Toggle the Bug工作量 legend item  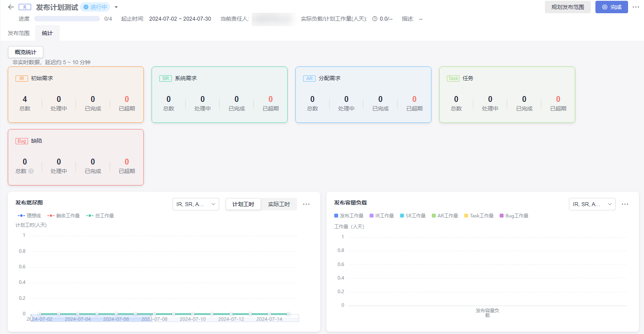pyautogui.click(x=514, y=216)
